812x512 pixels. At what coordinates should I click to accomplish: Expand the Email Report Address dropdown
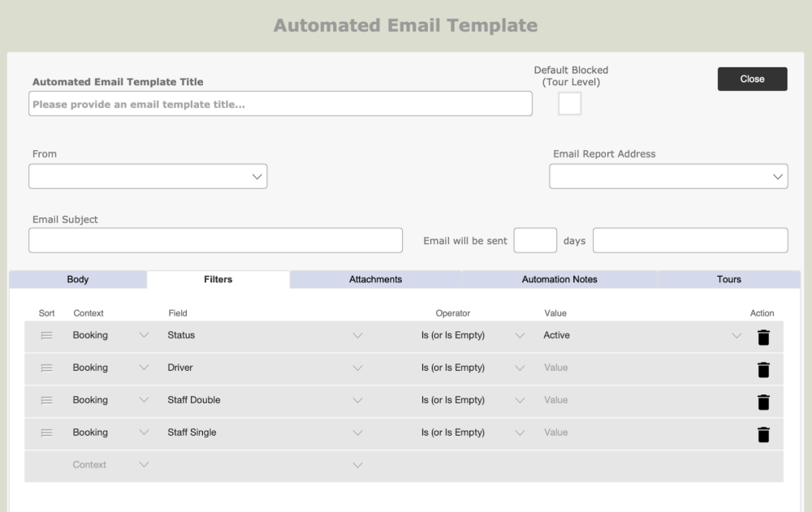point(668,176)
